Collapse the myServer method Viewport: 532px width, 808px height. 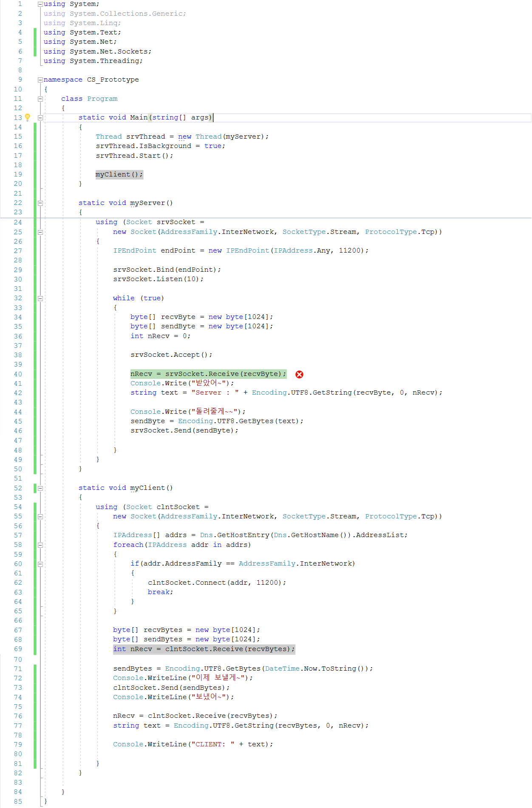point(40,203)
